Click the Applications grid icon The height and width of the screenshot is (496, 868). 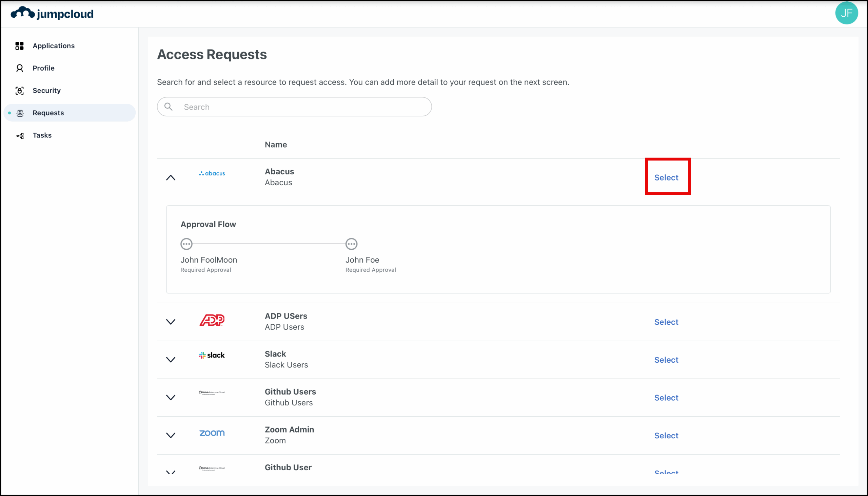click(x=19, y=46)
